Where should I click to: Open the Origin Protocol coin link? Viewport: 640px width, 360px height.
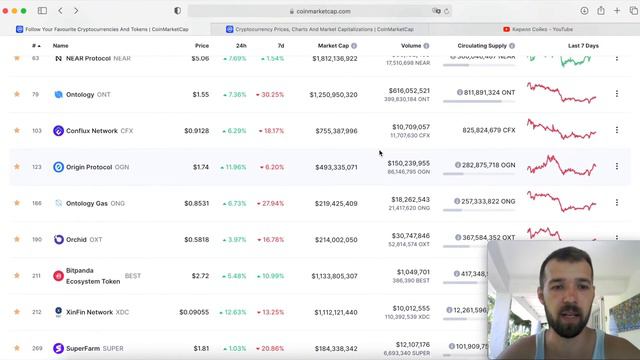89,167
